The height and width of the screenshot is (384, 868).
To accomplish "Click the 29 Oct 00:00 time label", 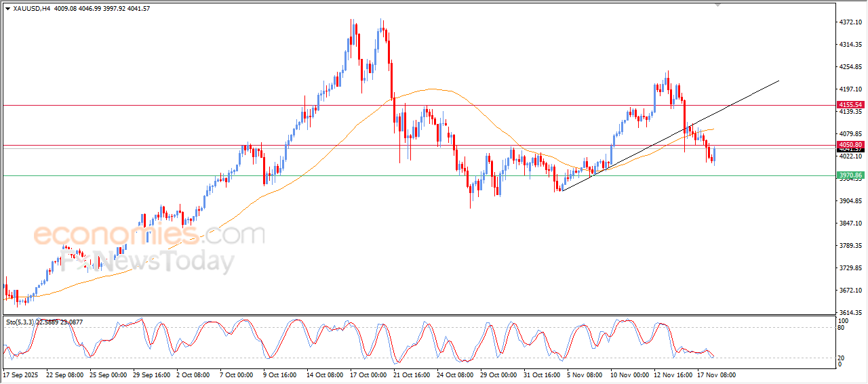I will (x=498, y=375).
